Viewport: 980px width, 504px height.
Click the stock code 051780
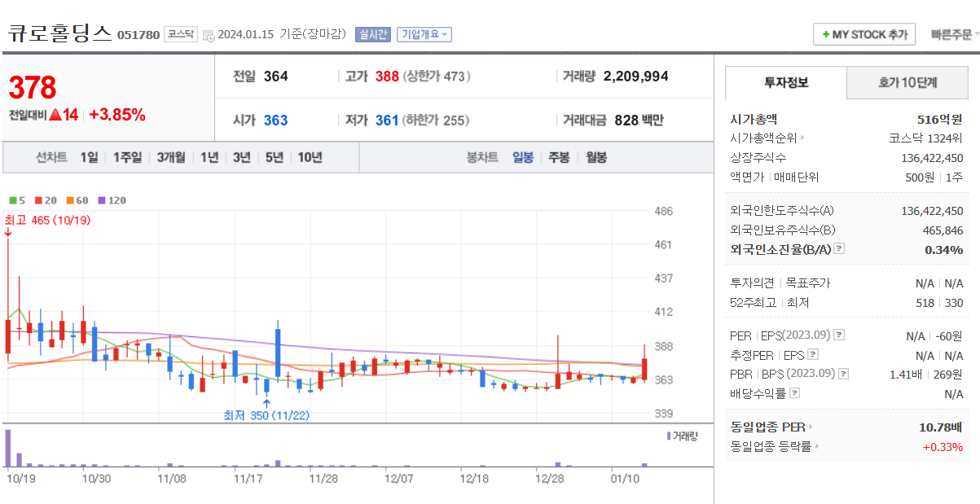point(138,35)
